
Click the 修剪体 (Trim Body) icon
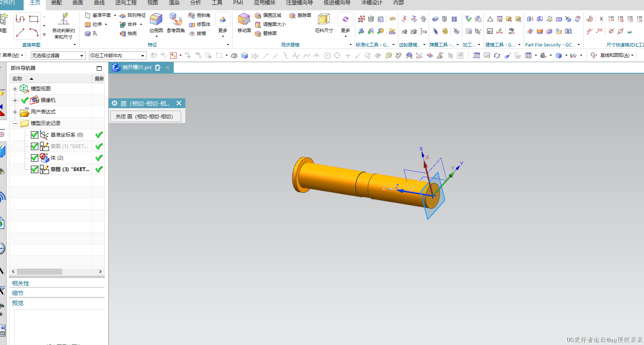(192, 24)
